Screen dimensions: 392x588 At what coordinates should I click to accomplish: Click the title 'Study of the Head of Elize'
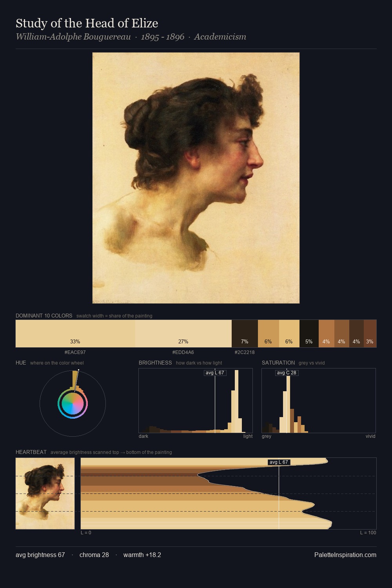tap(87, 23)
